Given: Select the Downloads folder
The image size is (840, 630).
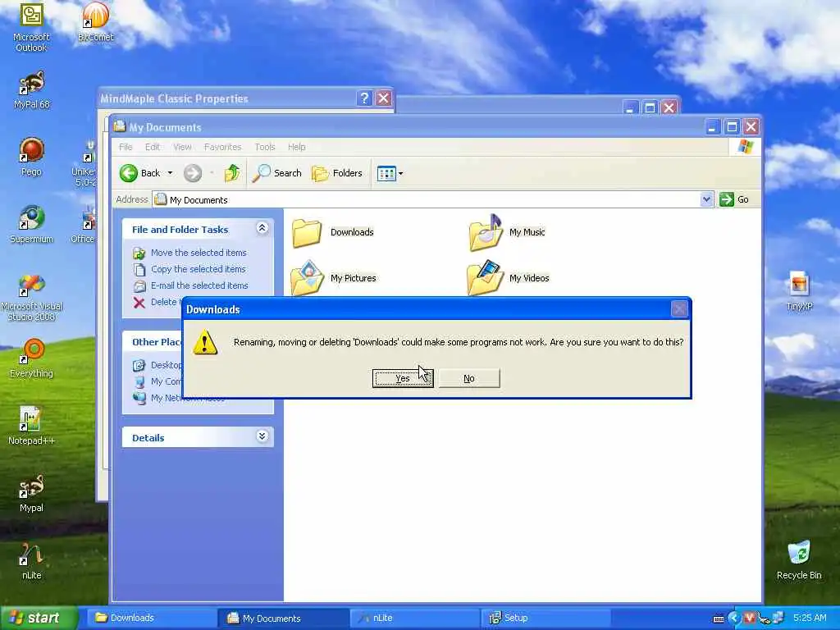Looking at the screenshot, I should coord(333,232).
